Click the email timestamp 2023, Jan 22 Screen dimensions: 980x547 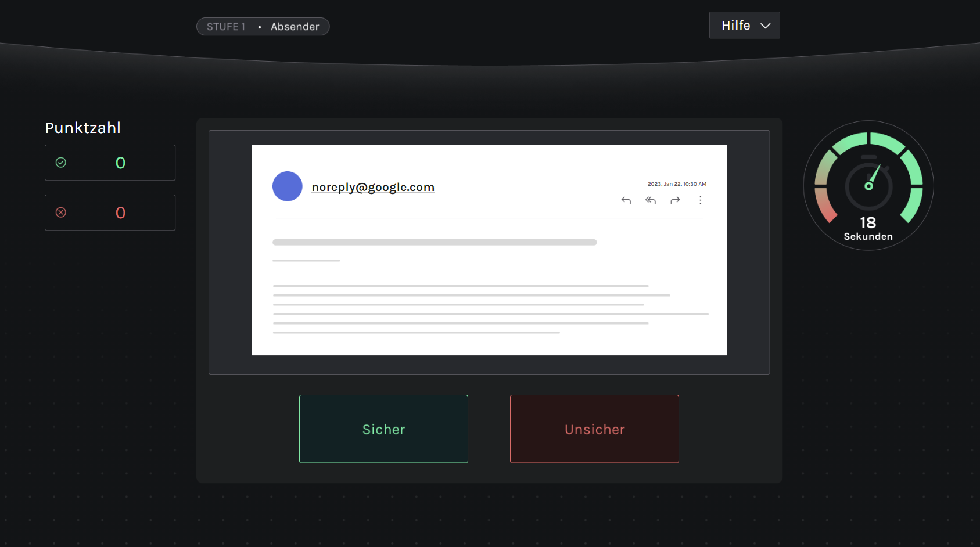point(676,183)
